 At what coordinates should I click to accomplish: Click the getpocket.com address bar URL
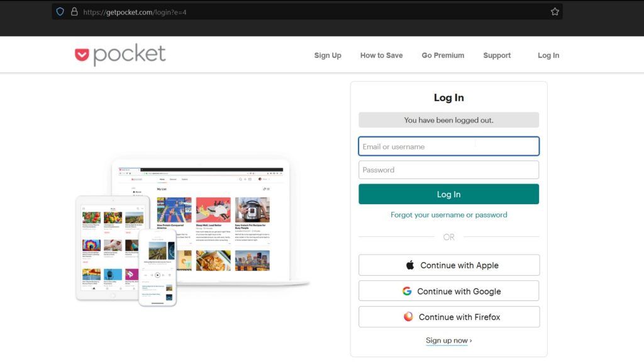pos(135,12)
